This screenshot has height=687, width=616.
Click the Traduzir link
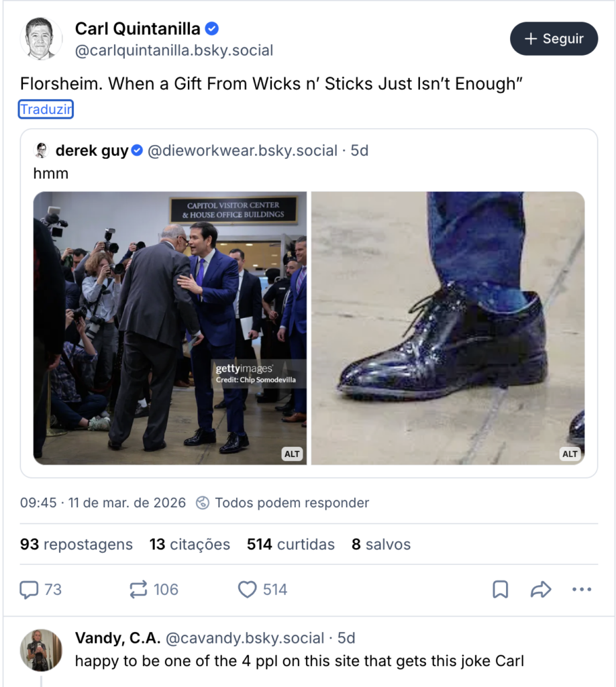click(45, 108)
